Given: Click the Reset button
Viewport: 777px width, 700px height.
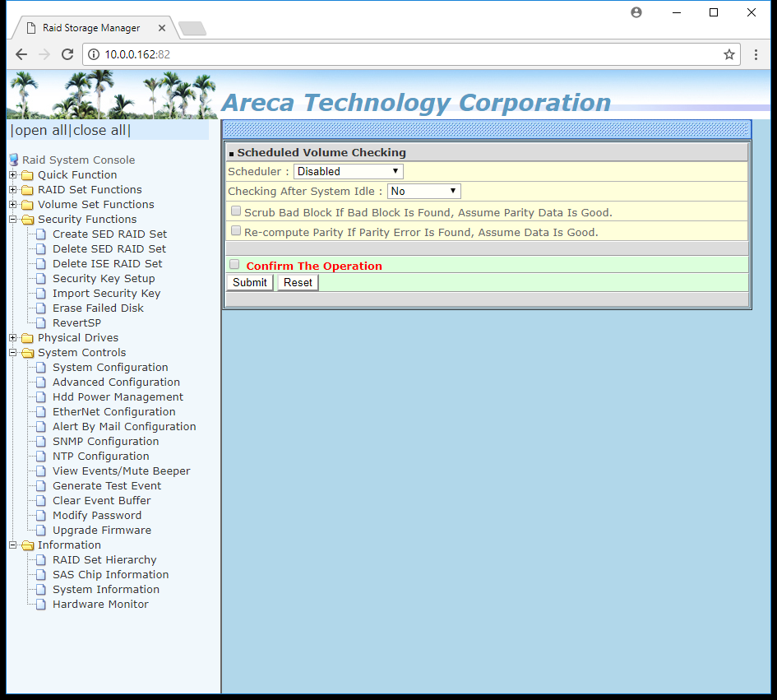Looking at the screenshot, I should tap(298, 283).
